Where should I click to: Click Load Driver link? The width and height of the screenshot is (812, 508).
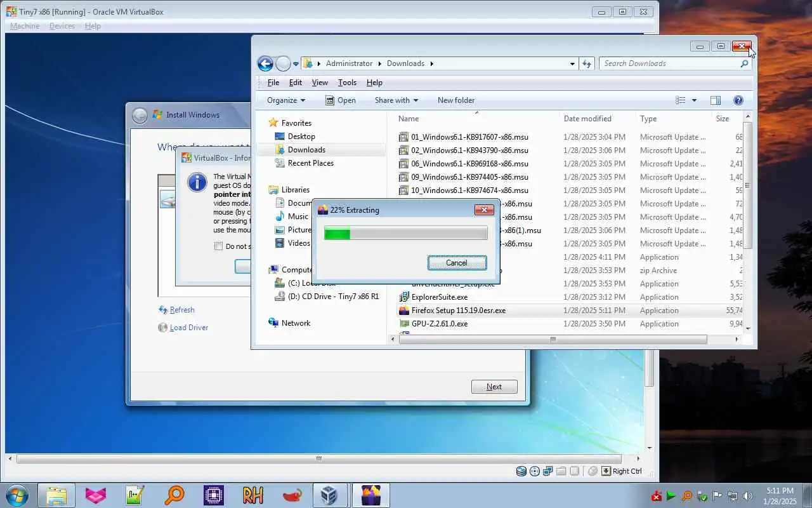pos(189,328)
